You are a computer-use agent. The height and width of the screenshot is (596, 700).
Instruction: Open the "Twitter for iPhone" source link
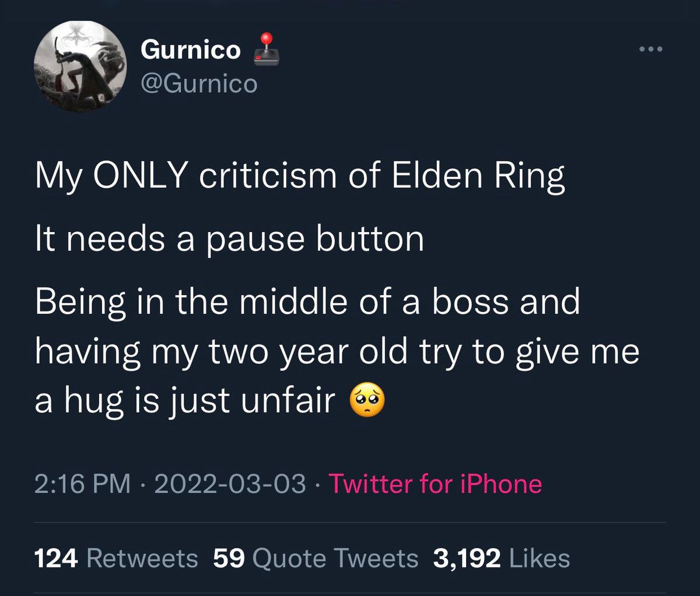pos(435,484)
